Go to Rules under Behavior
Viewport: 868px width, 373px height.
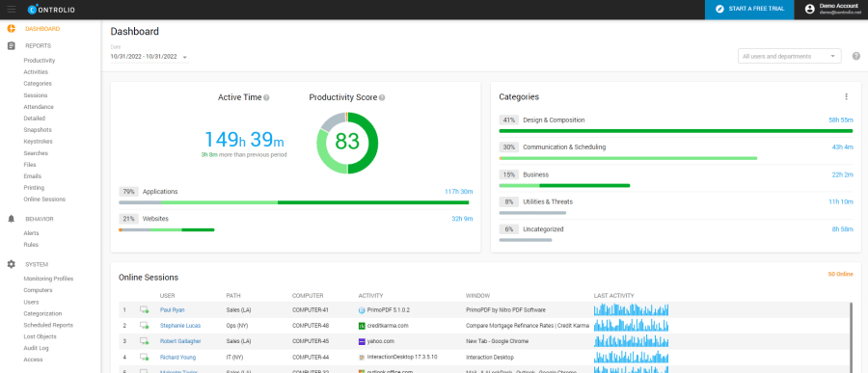pyautogui.click(x=31, y=245)
